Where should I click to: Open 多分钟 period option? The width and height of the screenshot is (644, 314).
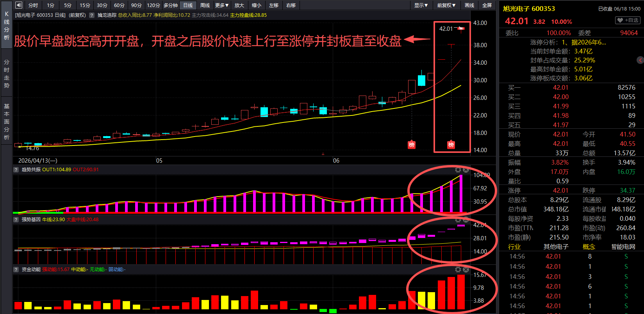pyautogui.click(x=171, y=5)
